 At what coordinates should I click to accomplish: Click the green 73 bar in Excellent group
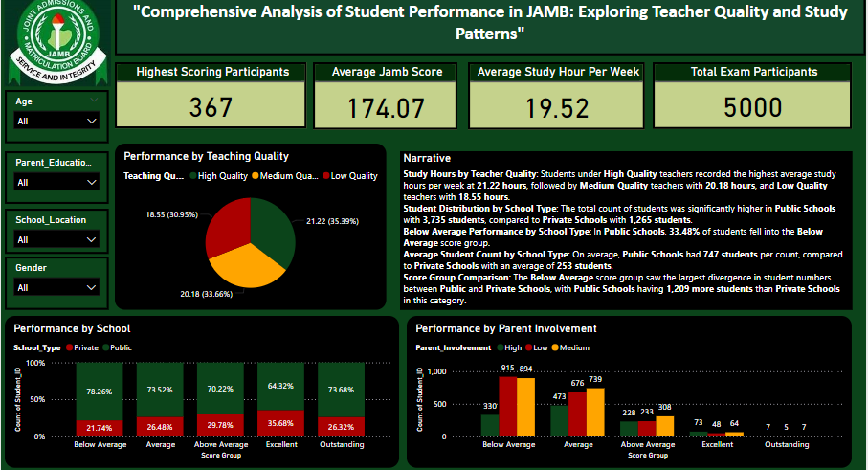pos(699,434)
